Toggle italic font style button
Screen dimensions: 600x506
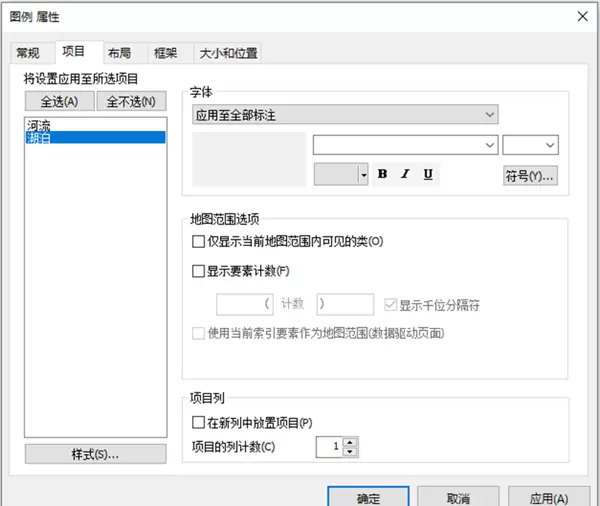pos(405,174)
